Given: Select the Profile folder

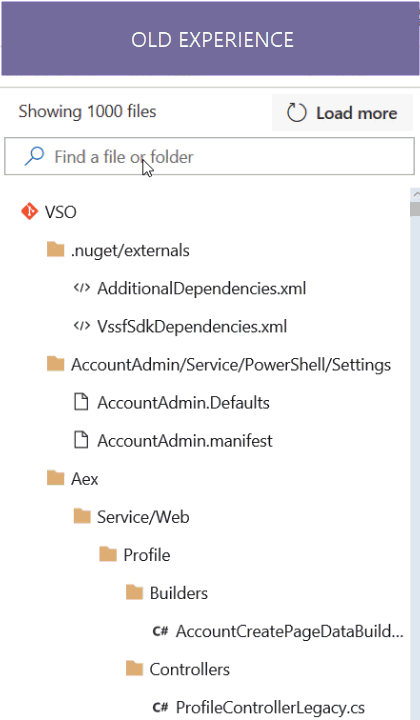Looking at the screenshot, I should (x=147, y=556).
